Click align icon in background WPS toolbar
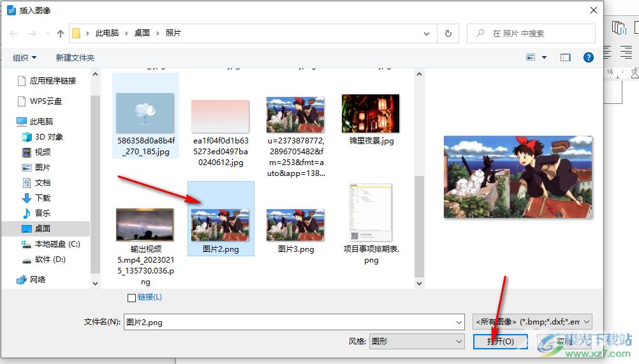 pos(626,52)
